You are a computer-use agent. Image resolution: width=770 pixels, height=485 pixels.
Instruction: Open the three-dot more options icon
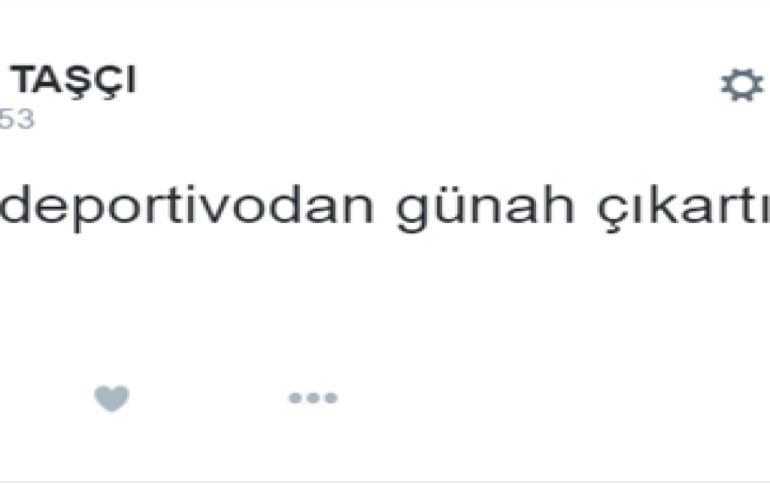coord(313,398)
